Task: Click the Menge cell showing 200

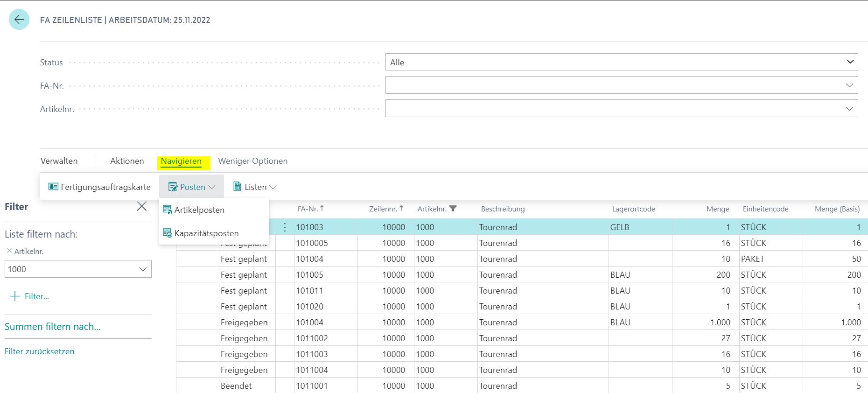Action: [x=706, y=275]
